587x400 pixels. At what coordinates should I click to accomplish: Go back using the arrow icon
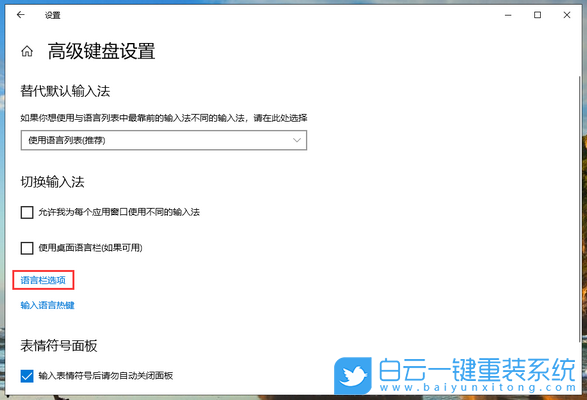[x=21, y=15]
